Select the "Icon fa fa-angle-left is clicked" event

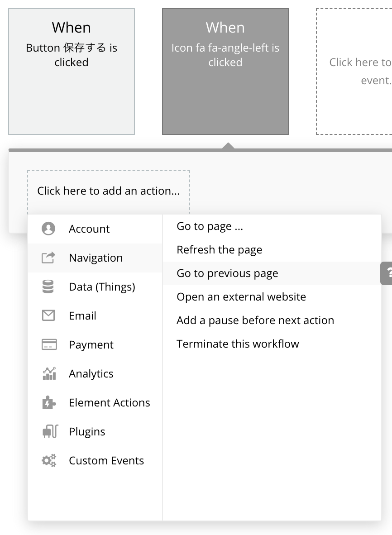[225, 72]
